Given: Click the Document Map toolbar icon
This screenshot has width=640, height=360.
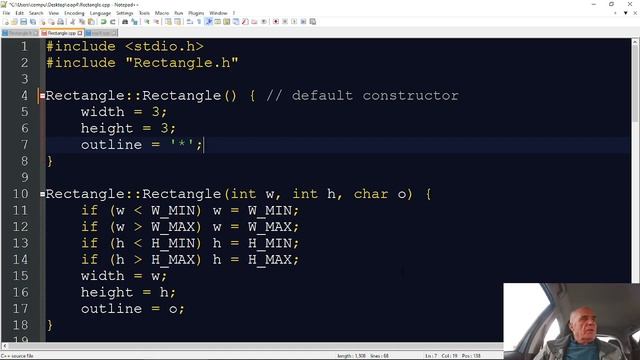Looking at the screenshot, I should (227, 22).
